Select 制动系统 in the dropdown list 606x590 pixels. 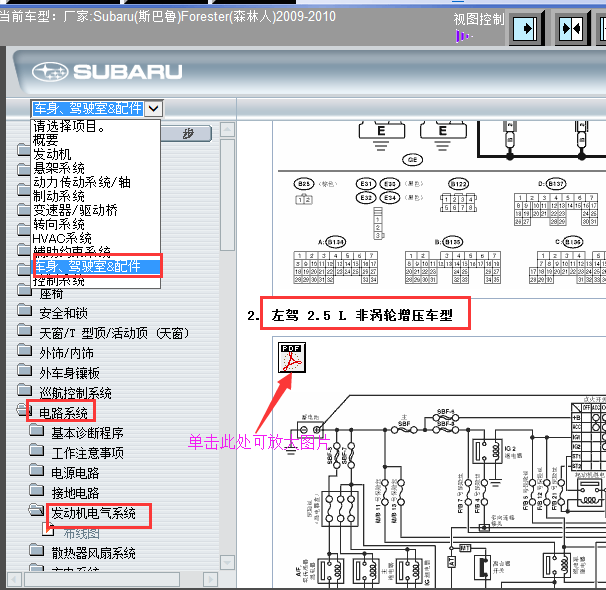click(59, 196)
